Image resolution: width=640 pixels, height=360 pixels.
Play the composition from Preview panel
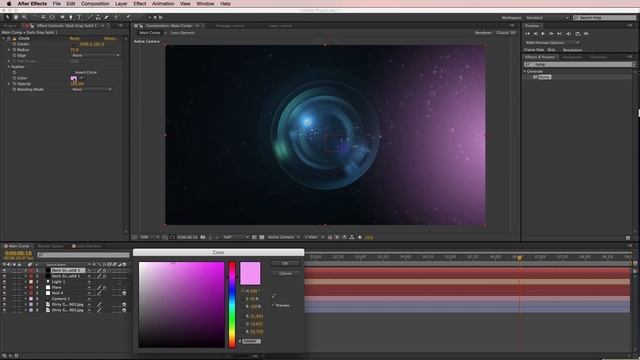coord(543,33)
